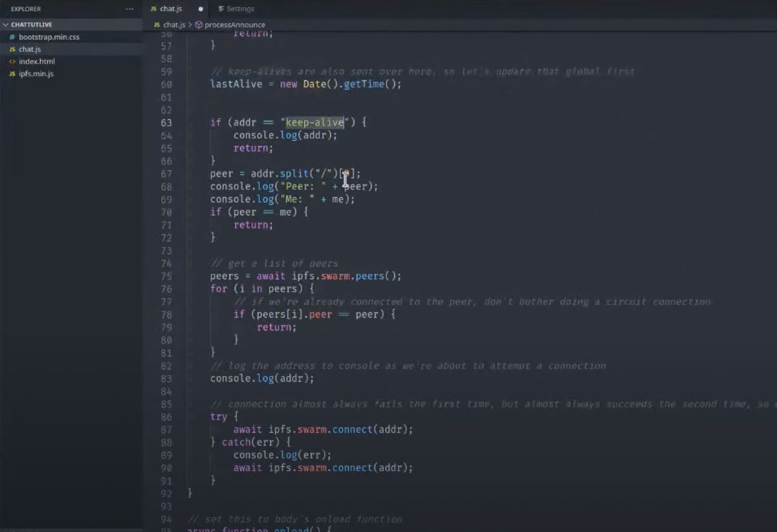Click the breadcrumb function symbol icon

(x=199, y=25)
